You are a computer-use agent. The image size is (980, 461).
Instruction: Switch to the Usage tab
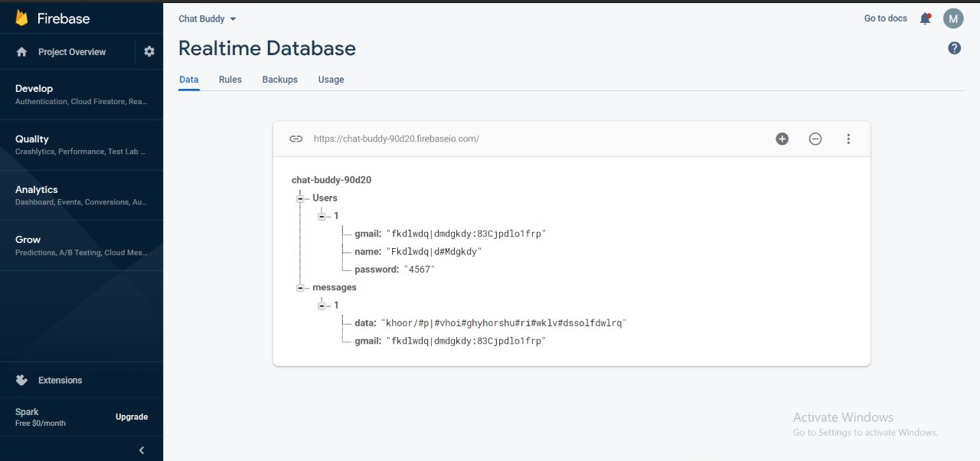(x=331, y=80)
